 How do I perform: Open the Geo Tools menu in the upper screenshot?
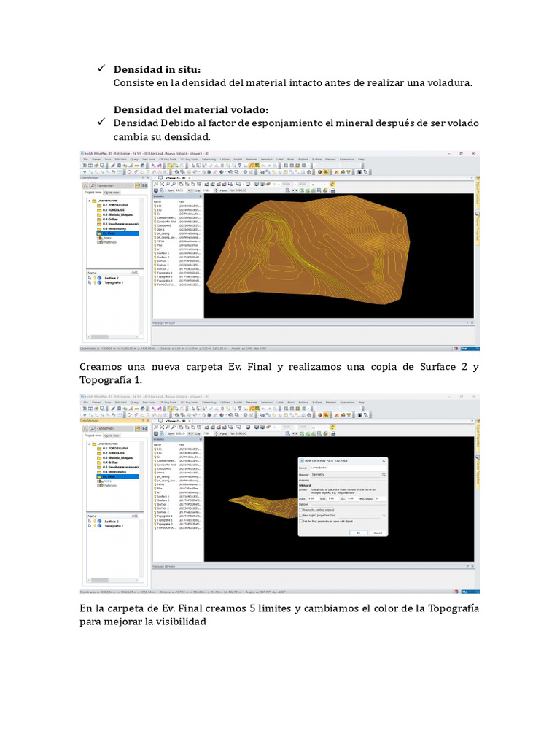pyautogui.click(x=149, y=160)
